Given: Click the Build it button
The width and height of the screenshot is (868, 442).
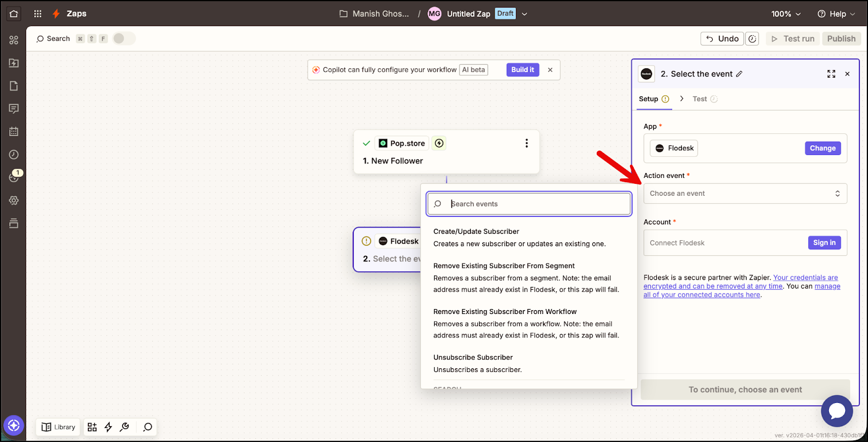Looking at the screenshot, I should point(522,69).
